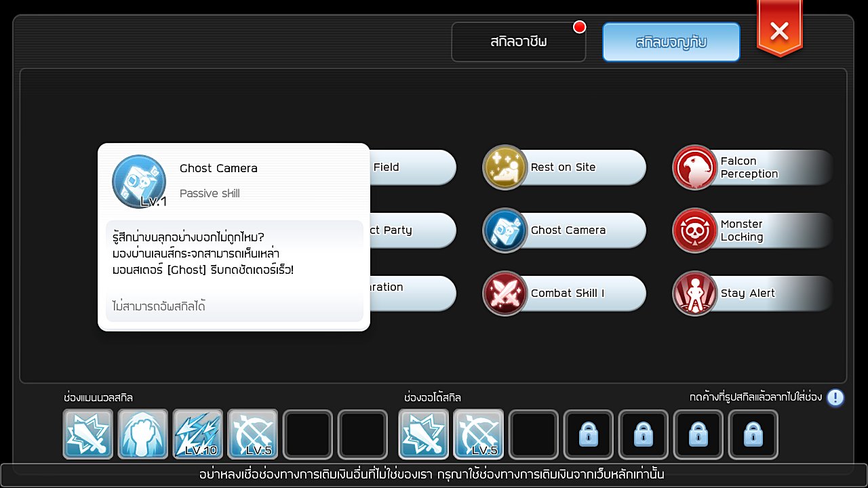
Task: Select the Combat Skill I icon
Action: (x=505, y=293)
